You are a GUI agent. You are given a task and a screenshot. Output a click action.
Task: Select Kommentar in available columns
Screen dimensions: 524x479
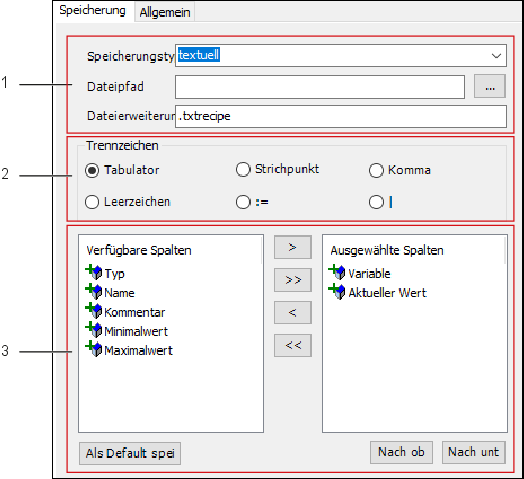tap(135, 313)
